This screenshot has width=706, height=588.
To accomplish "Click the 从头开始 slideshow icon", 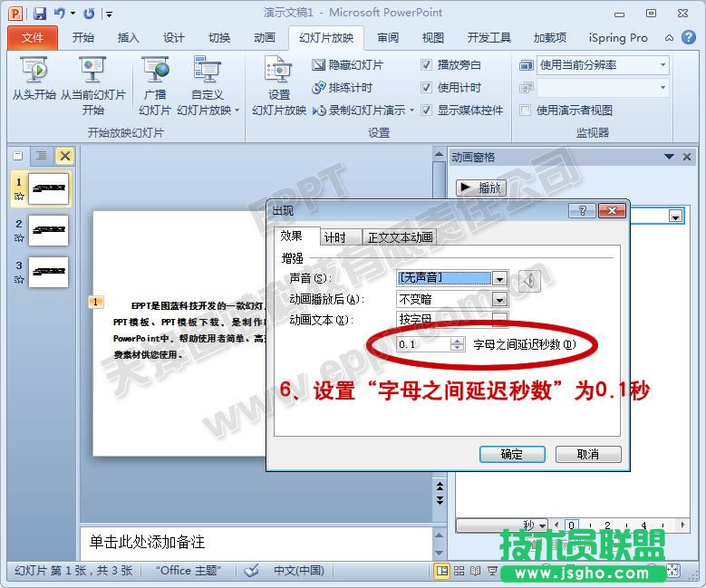I will coord(34,71).
